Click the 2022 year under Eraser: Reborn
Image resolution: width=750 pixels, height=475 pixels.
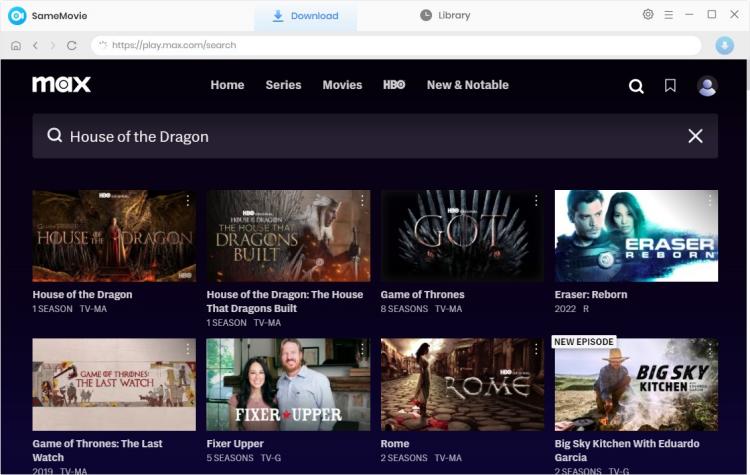pos(565,309)
